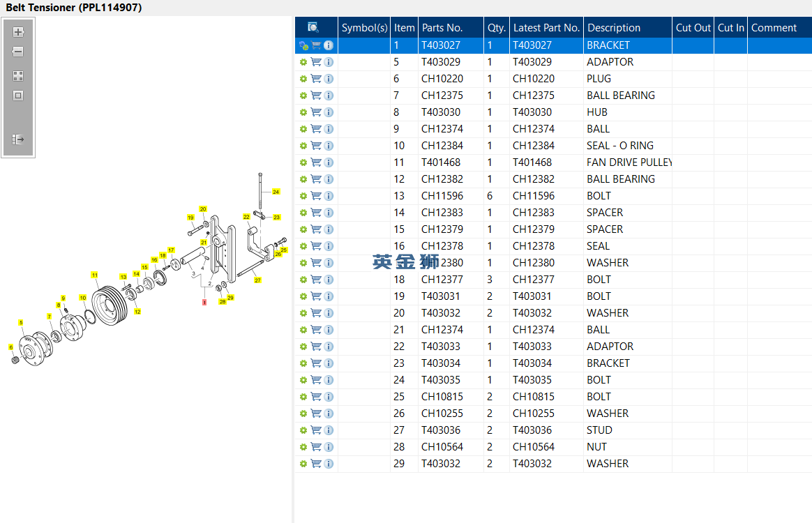
Task: Click PLUG description in row 6
Action: 599,79
